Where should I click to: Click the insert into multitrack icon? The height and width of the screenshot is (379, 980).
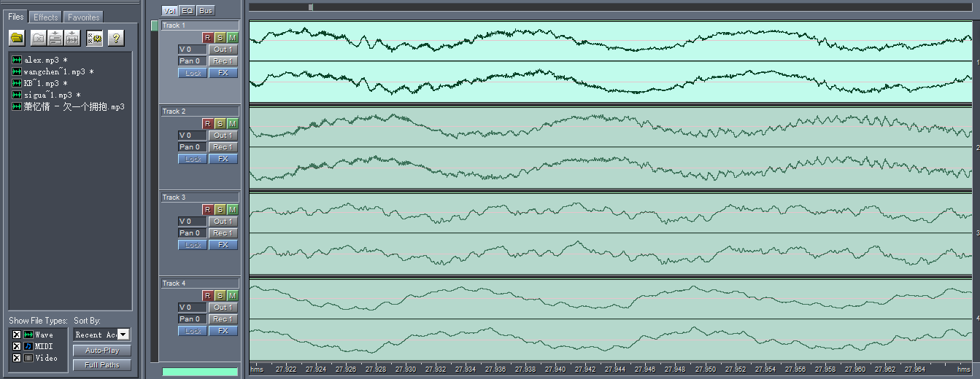[55, 38]
